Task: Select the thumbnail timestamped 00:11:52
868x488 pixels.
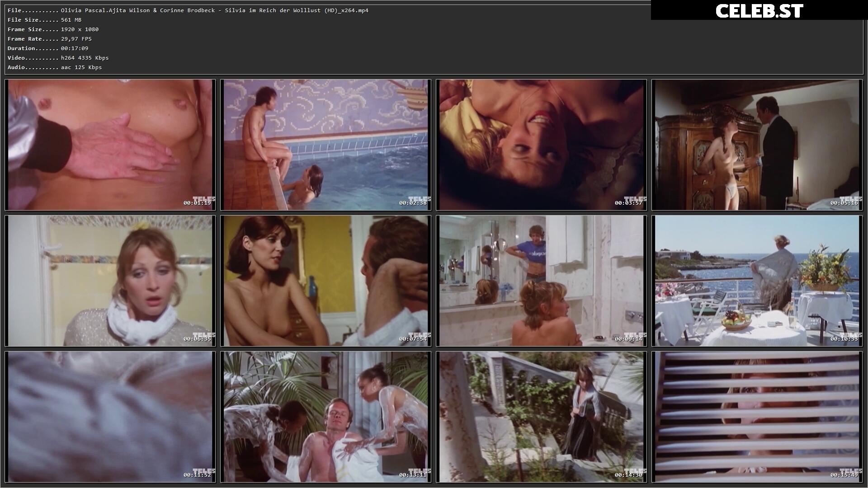Action: (x=110, y=417)
